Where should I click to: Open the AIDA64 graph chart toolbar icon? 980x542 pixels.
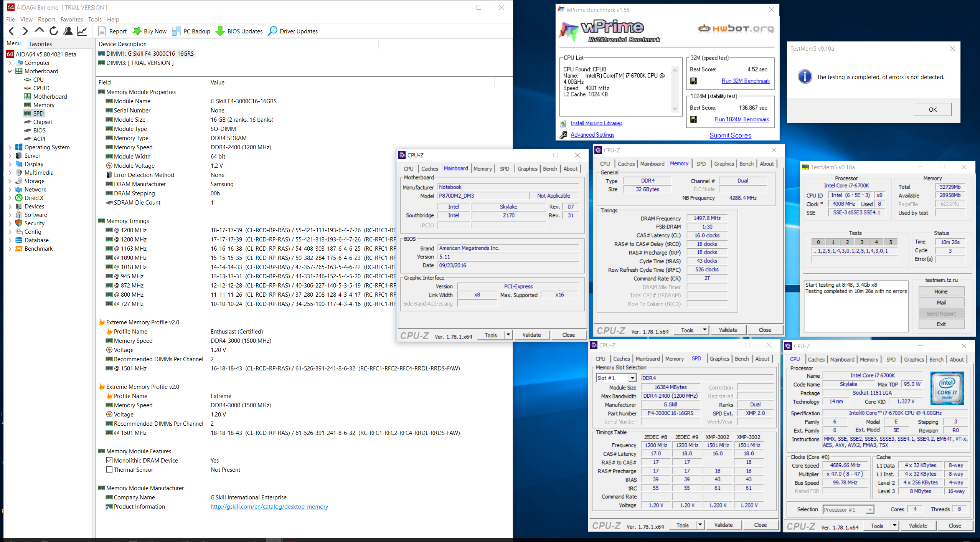pos(82,31)
